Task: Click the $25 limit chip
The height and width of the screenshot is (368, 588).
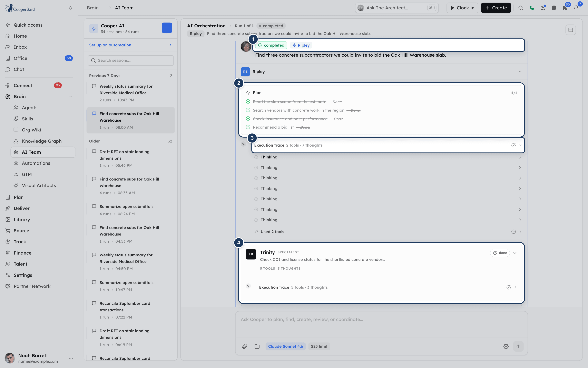Action: 319,346
